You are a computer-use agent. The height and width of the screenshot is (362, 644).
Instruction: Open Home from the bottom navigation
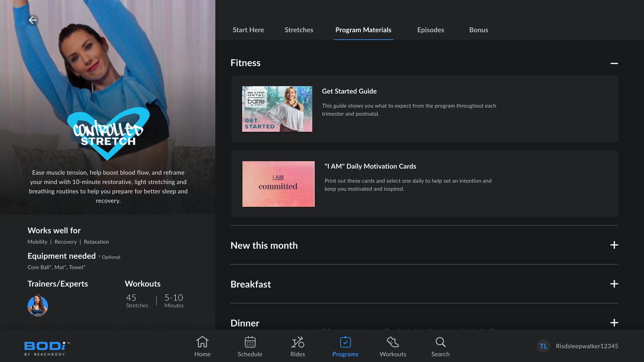(202, 347)
